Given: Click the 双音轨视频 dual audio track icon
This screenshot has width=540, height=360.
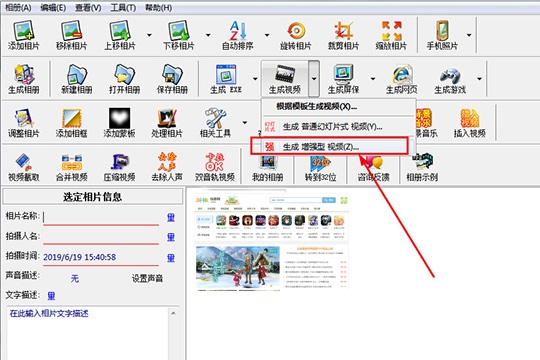Looking at the screenshot, I should [215, 167].
